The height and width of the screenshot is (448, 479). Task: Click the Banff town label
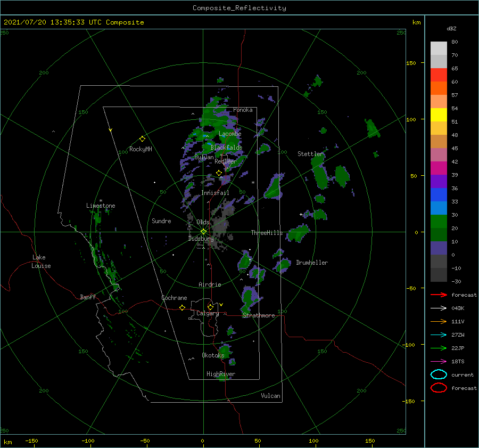[88, 297]
